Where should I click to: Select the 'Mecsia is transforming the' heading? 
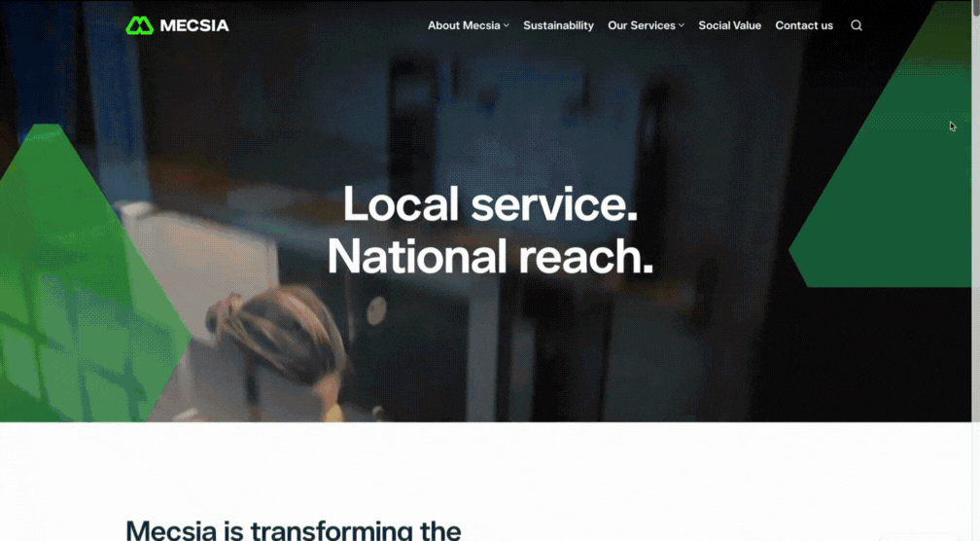[x=294, y=530]
